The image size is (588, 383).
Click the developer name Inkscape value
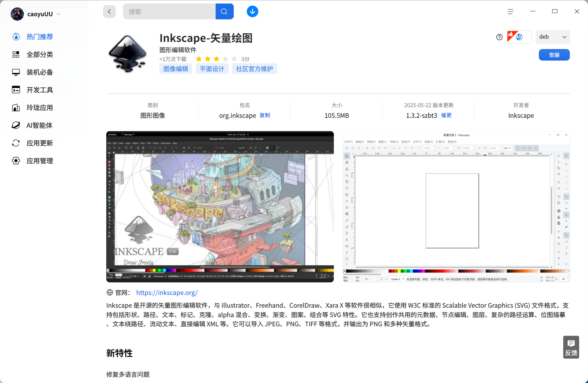tap(521, 115)
